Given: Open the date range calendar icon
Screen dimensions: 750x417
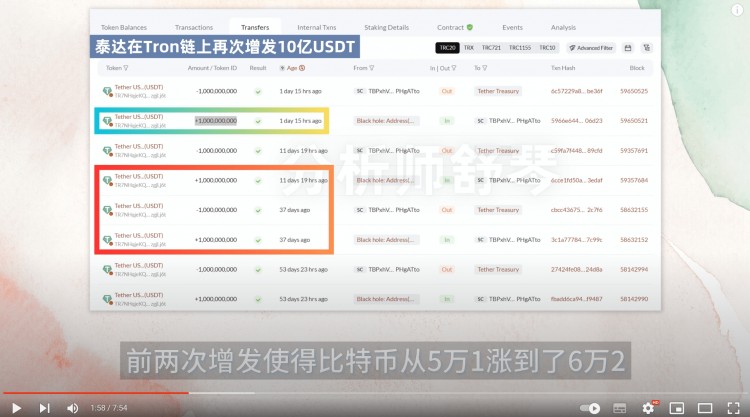Looking at the screenshot, I should click(x=628, y=48).
